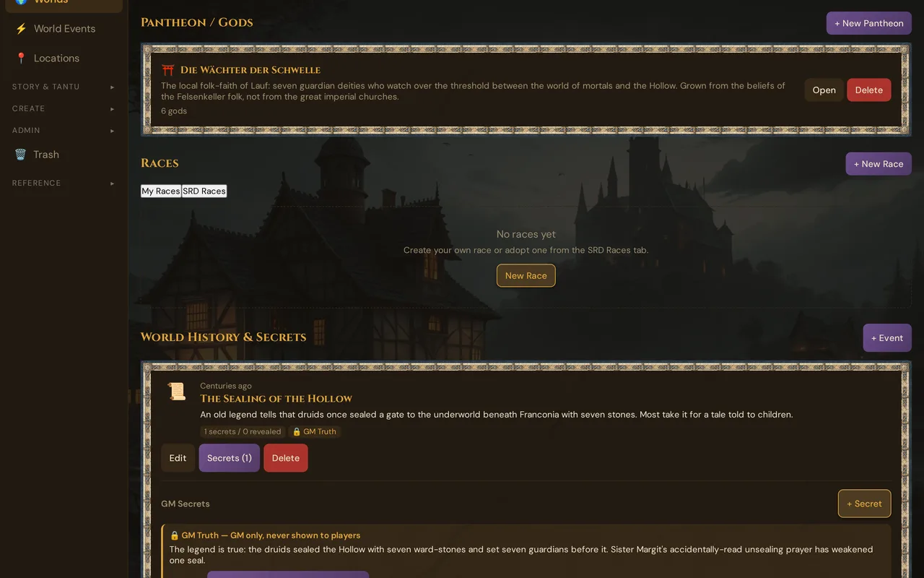The image size is (924, 578).
Task: Click the centered New Race button
Action: pyautogui.click(x=526, y=275)
